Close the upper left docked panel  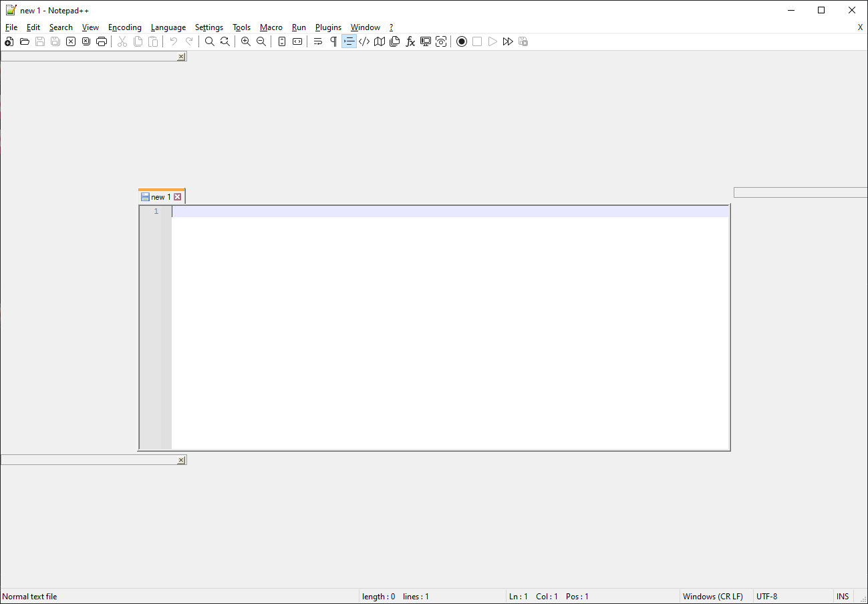[181, 57]
